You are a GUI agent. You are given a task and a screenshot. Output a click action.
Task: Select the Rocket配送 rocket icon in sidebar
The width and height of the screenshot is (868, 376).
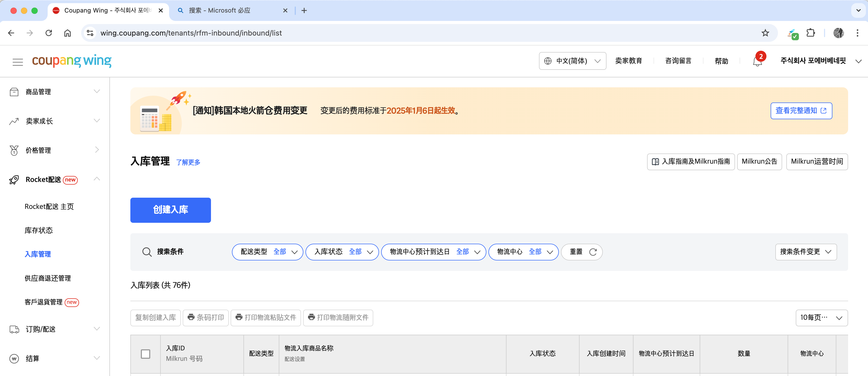coord(14,179)
